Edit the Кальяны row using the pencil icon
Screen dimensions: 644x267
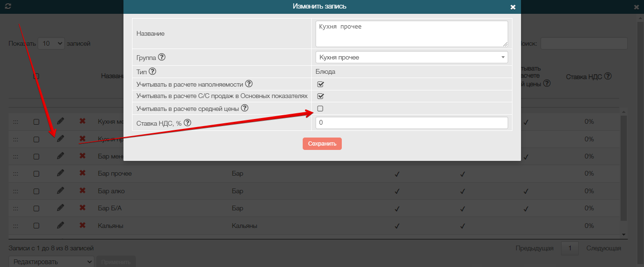coord(60,225)
